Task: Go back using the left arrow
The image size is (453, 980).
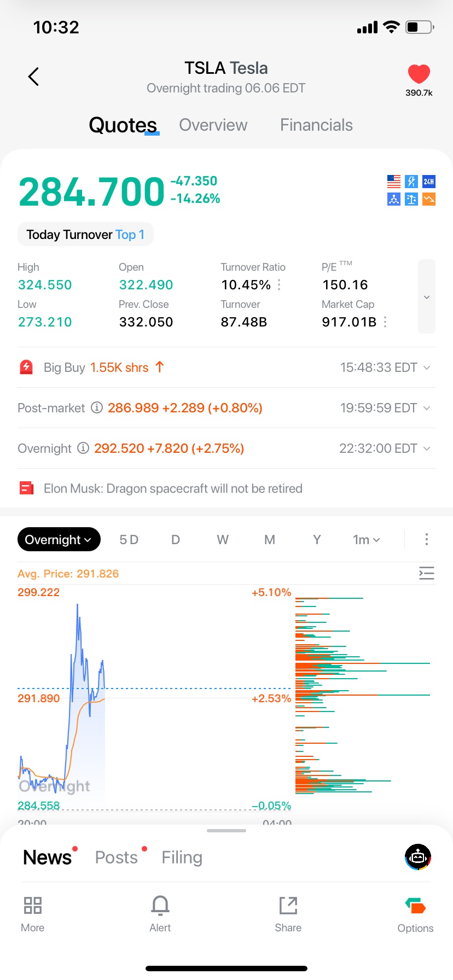Action: [x=33, y=77]
